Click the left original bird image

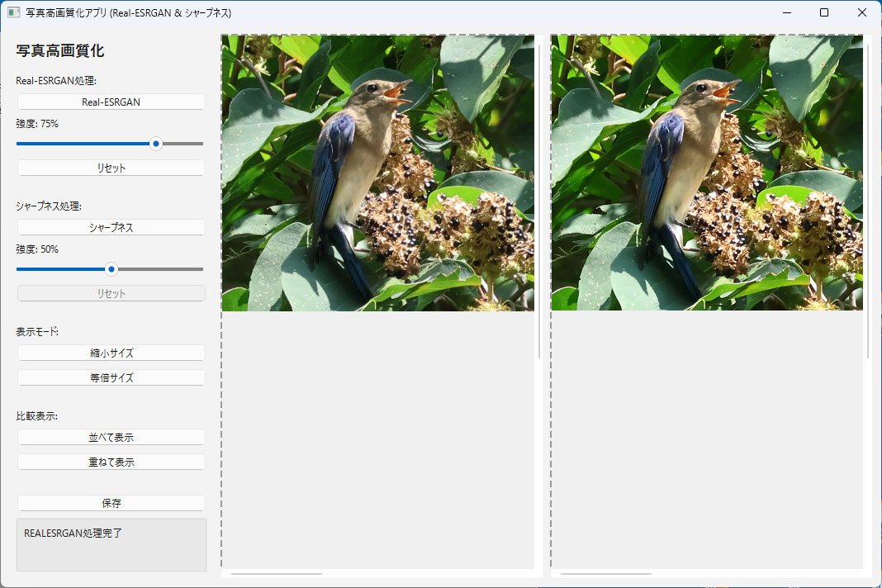(x=378, y=173)
